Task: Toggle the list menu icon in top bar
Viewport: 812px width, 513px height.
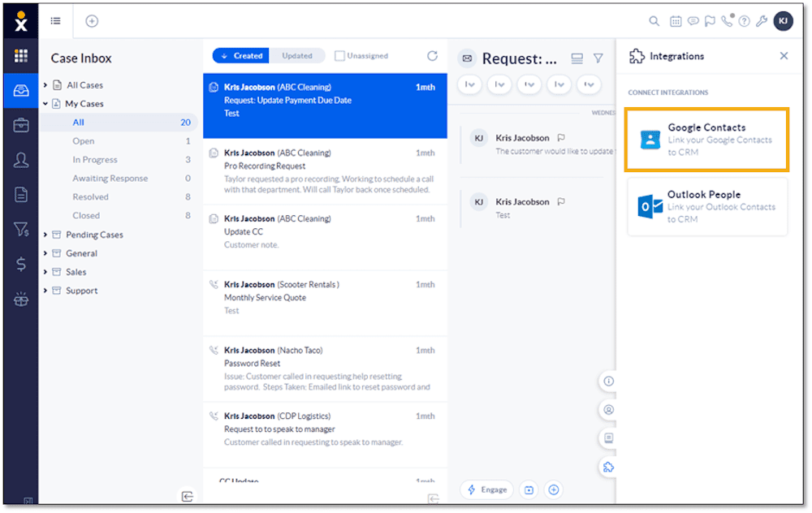Action: point(55,21)
